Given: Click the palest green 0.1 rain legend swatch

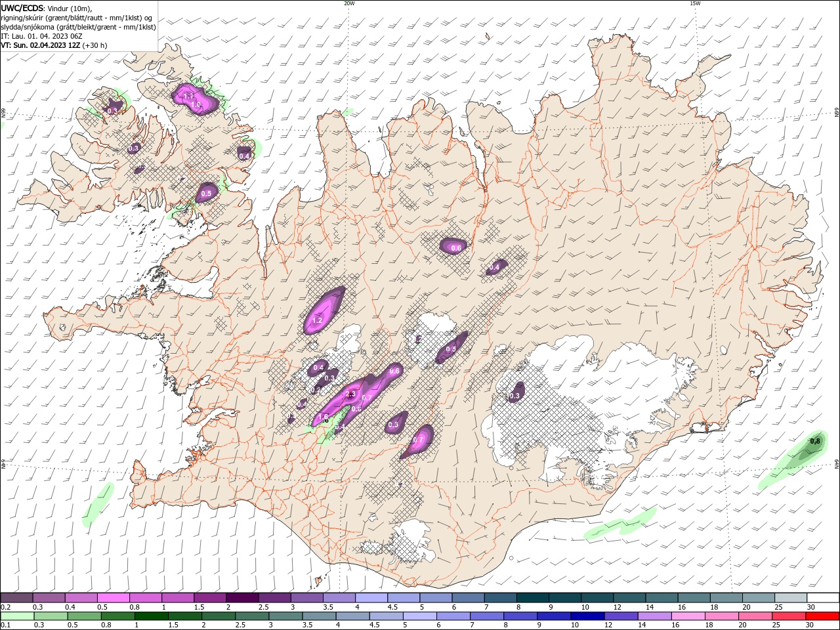Looking at the screenshot, I should 17,616.
